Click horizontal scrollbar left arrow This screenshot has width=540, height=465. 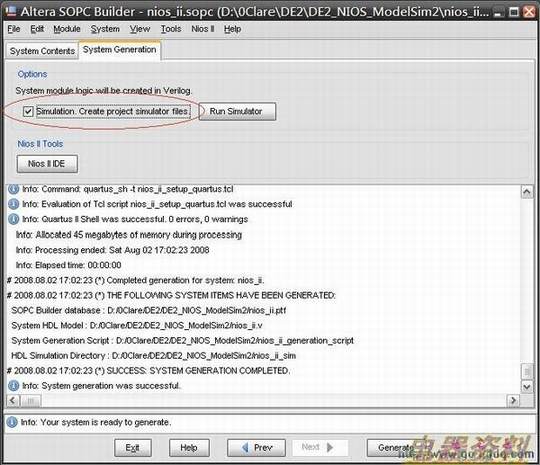(13, 401)
